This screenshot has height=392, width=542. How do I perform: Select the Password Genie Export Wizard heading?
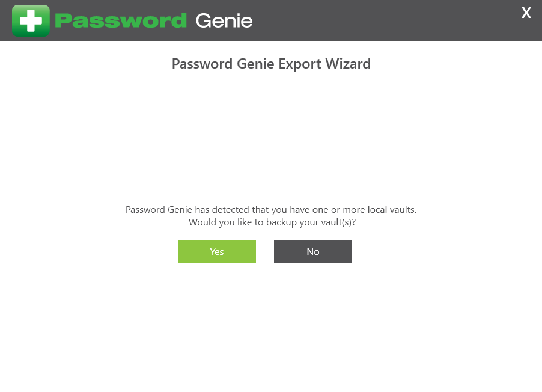pos(271,64)
